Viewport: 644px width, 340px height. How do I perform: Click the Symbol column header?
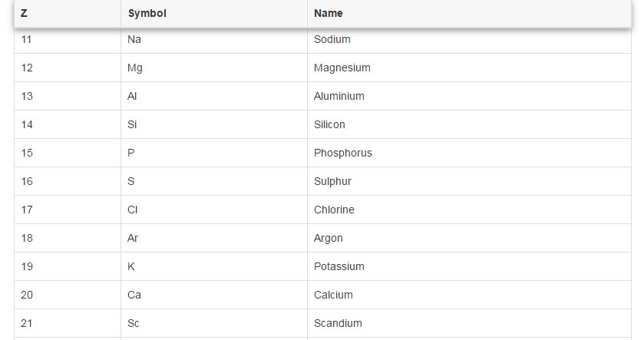[x=214, y=13]
